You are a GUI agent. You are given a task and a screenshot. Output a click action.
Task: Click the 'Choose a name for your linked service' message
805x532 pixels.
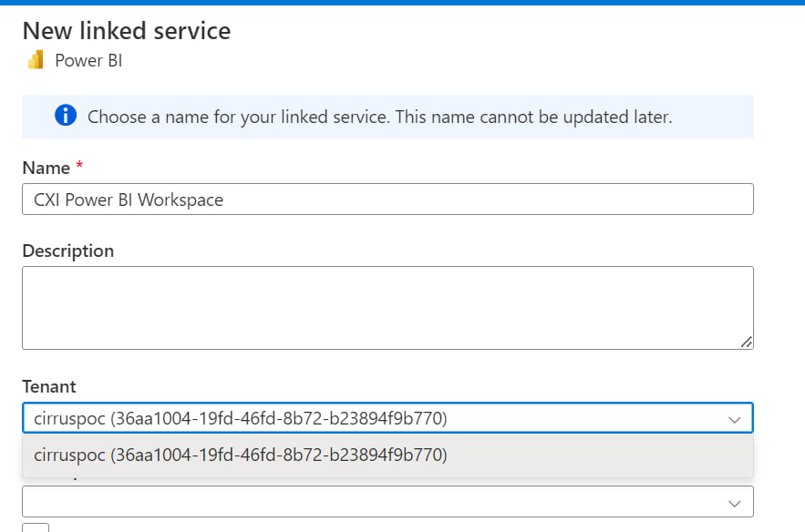380,117
